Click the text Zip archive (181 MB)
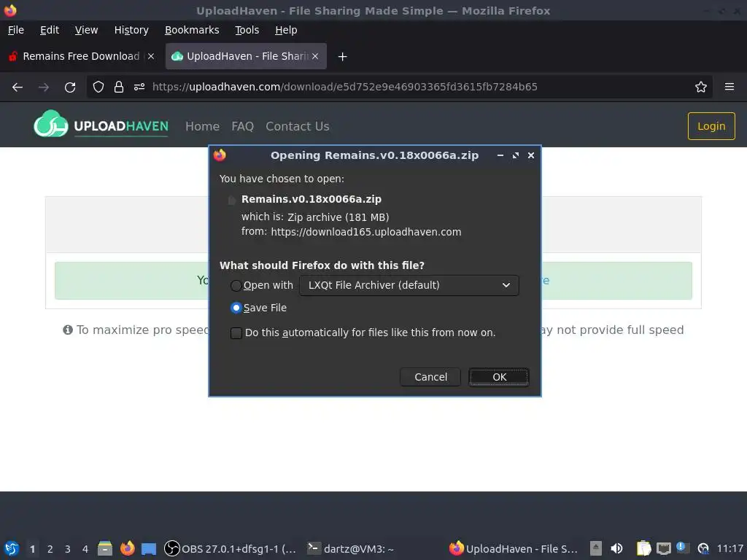The image size is (747, 560). [x=338, y=217]
